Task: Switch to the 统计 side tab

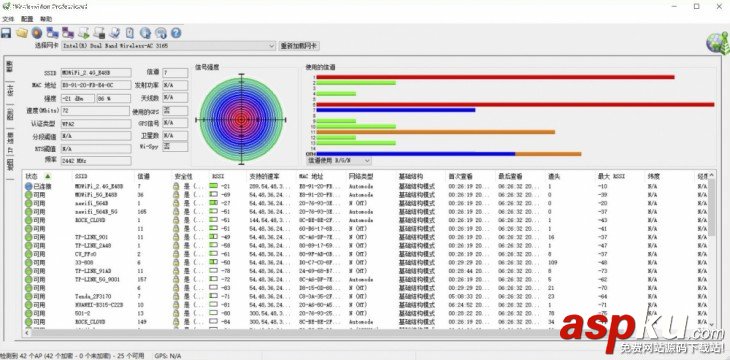Action: click(10, 90)
